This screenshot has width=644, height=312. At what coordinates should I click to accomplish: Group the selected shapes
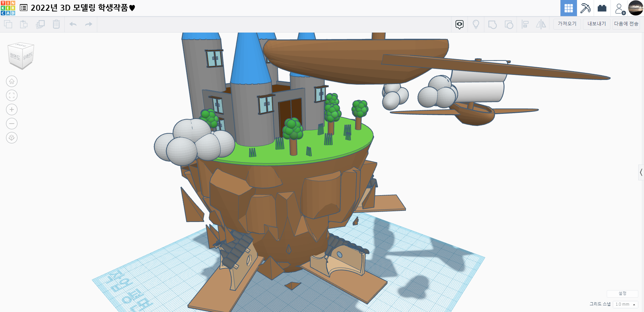click(x=492, y=25)
